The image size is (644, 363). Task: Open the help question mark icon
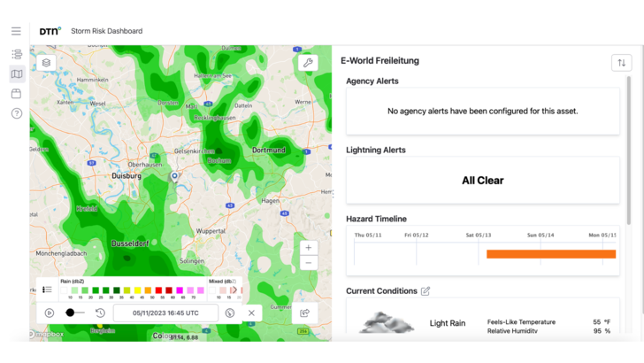tap(16, 113)
